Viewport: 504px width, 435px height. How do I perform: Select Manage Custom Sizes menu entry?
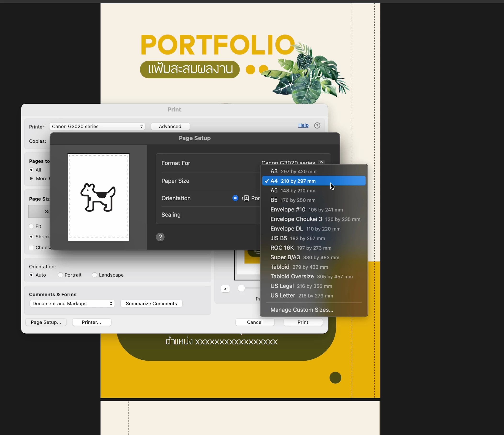pyautogui.click(x=302, y=310)
